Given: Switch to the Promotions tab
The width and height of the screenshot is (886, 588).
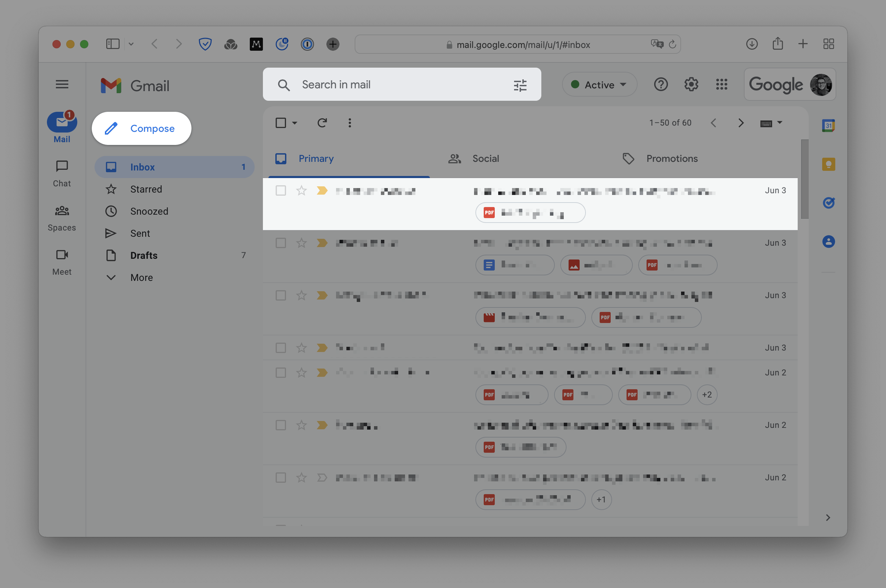Looking at the screenshot, I should click(x=671, y=159).
